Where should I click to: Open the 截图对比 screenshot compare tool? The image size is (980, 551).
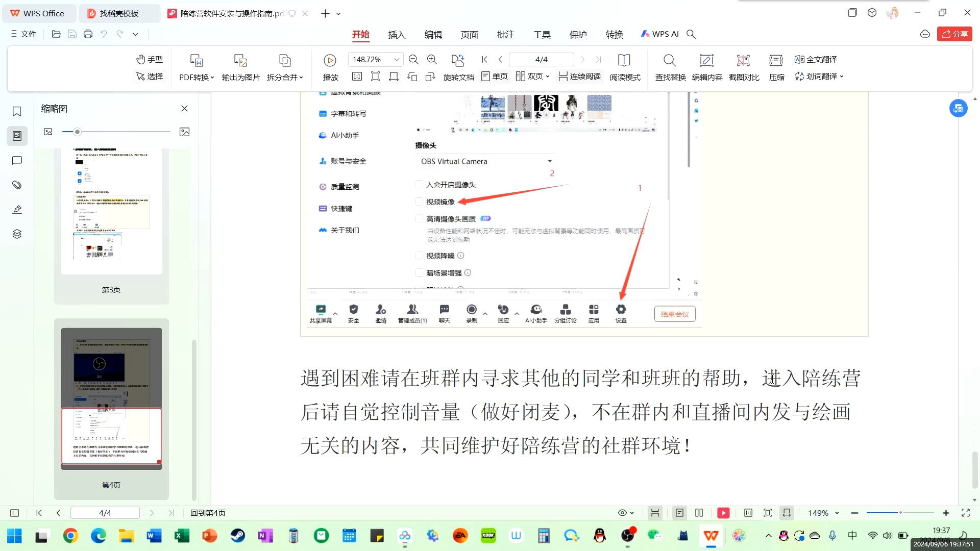tap(744, 67)
